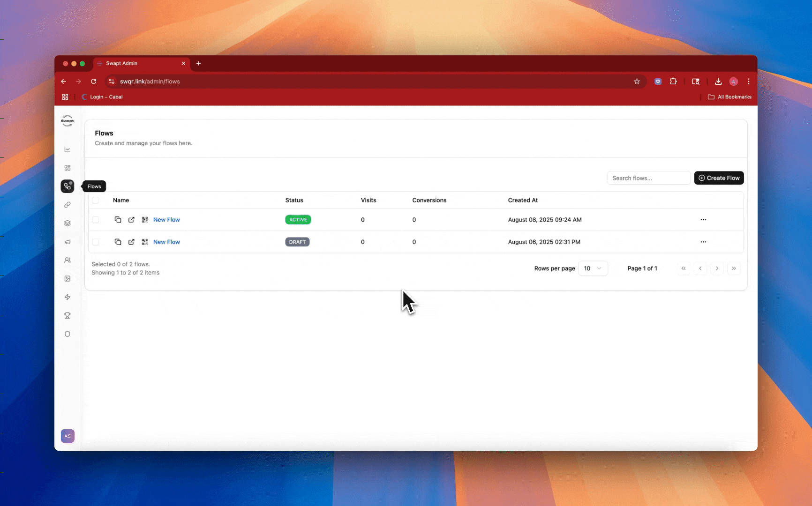Check the draft New Flow row checkbox
The image size is (812, 506).
(x=96, y=242)
